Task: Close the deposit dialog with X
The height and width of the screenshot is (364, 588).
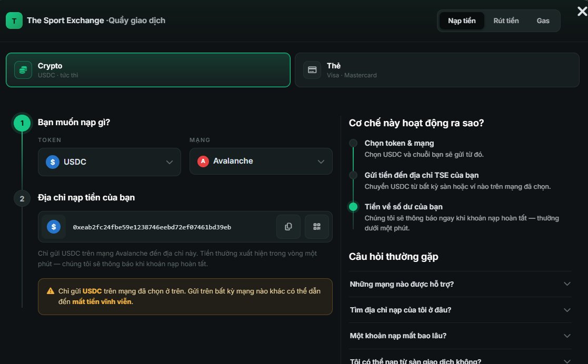Action: (x=582, y=11)
